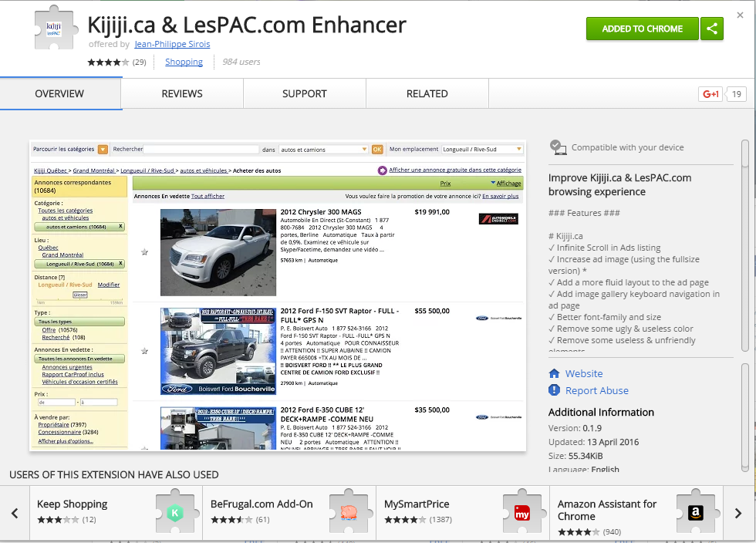Open the BeFrugal.com Add-On card title
This screenshot has height=543, width=756.
click(262, 504)
